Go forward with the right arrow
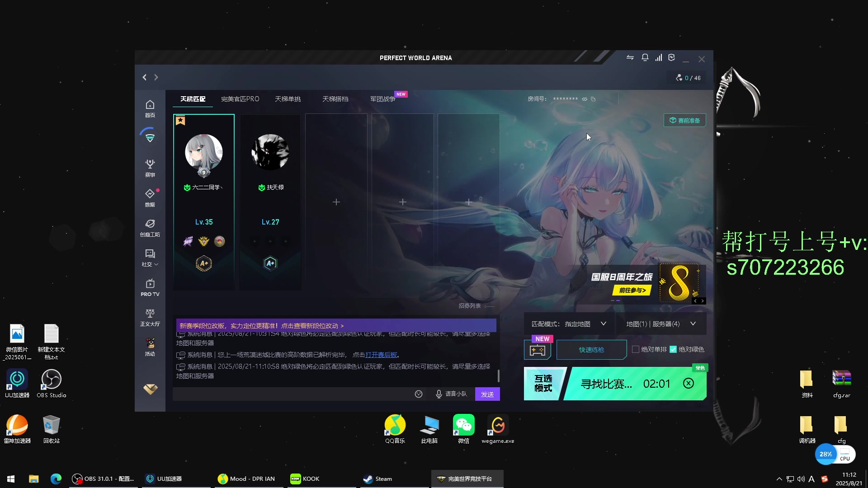 click(156, 77)
